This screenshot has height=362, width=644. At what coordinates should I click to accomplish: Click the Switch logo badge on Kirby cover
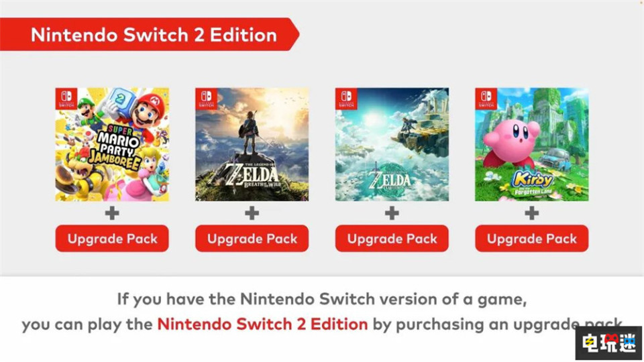[485, 99]
